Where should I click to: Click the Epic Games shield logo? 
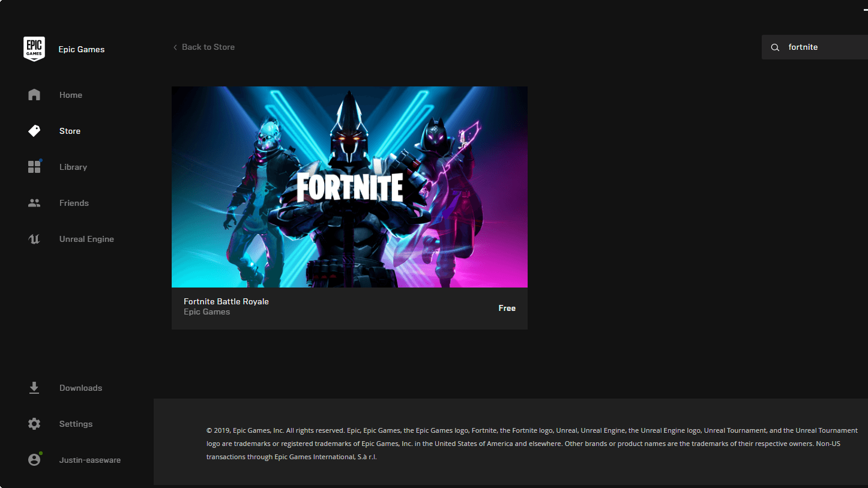[34, 49]
